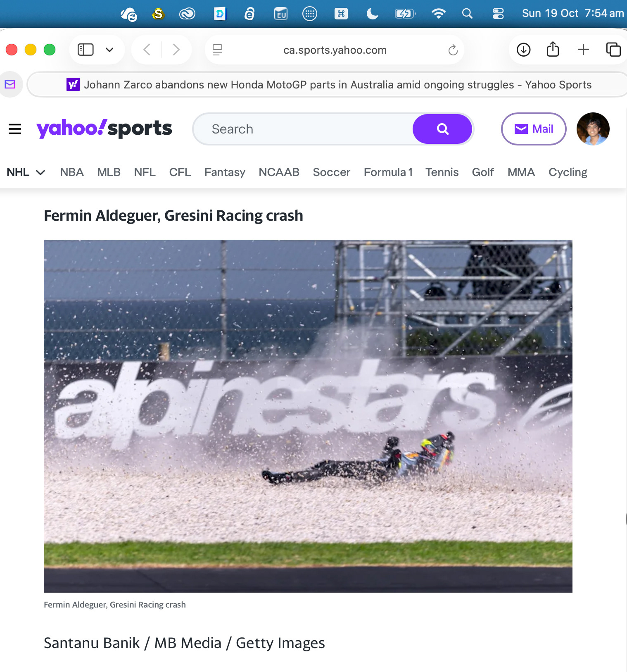Focus the Yahoo Search field

click(304, 129)
